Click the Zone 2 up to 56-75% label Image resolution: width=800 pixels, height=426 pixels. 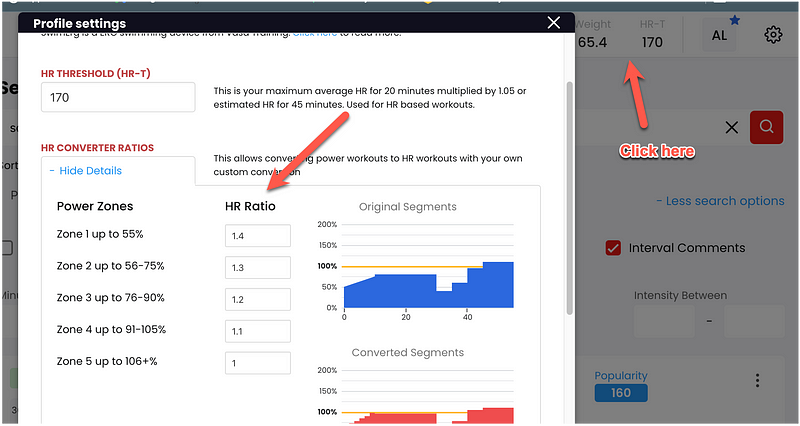(x=110, y=266)
